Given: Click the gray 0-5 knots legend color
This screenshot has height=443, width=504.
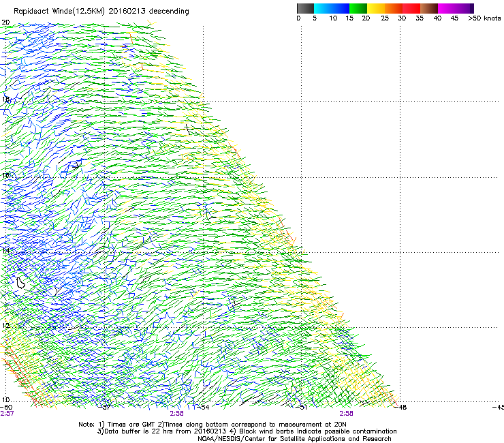Looking at the screenshot, I should 305,8.
